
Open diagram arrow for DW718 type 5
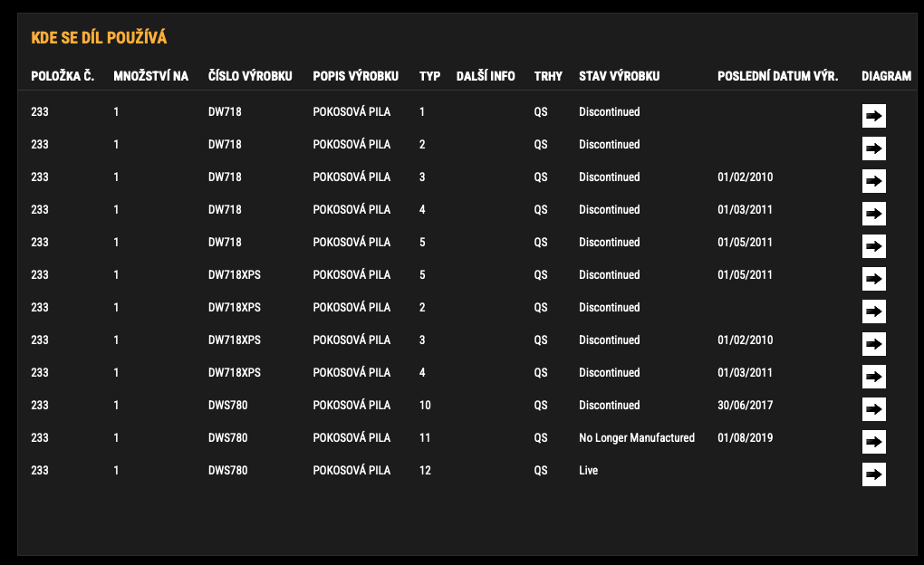pyautogui.click(x=874, y=246)
